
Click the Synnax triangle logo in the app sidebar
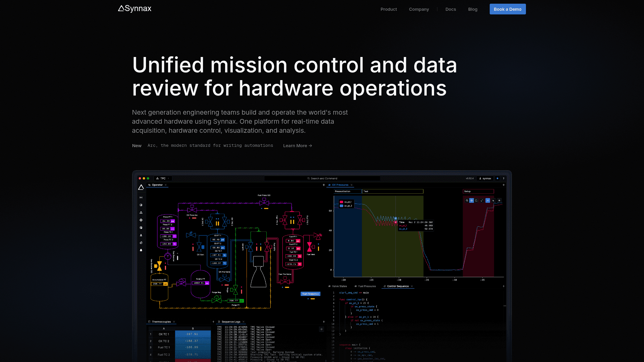[141, 187]
